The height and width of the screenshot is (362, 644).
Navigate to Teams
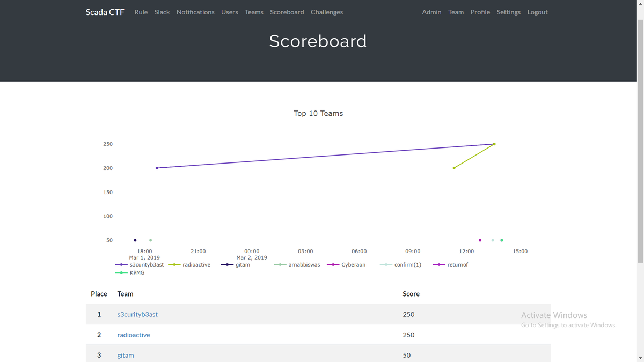[254, 12]
